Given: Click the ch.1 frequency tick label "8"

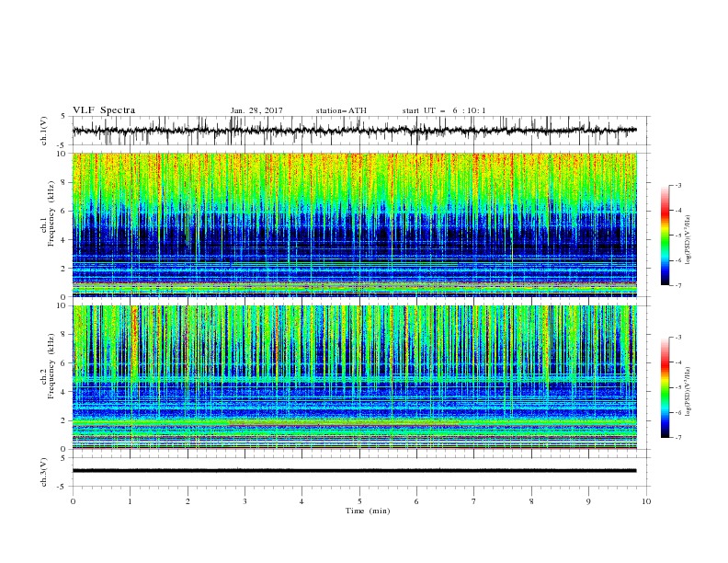Looking at the screenshot, I should tap(65, 182).
